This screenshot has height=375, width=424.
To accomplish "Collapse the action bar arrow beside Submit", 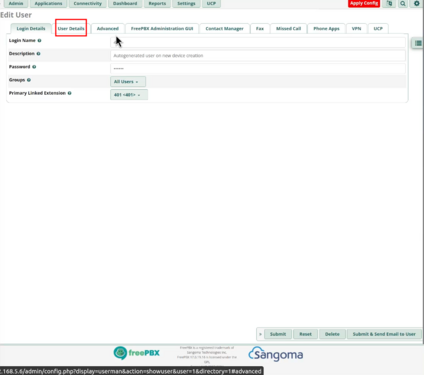I will point(260,334).
